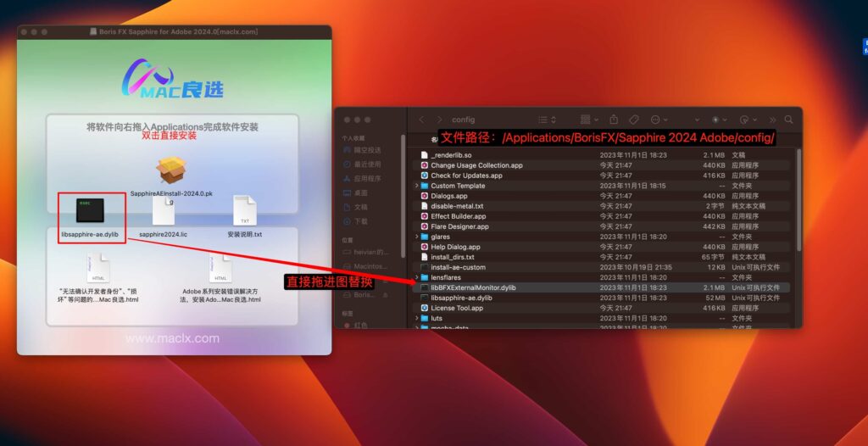This screenshot has width=868, height=446.
Task: Select the Help Dialog.app icon
Action: click(425, 247)
